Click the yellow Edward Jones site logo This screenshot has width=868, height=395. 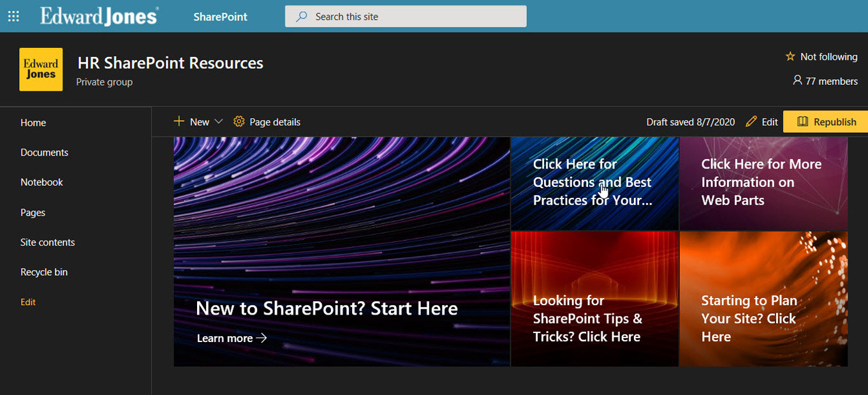click(x=41, y=69)
